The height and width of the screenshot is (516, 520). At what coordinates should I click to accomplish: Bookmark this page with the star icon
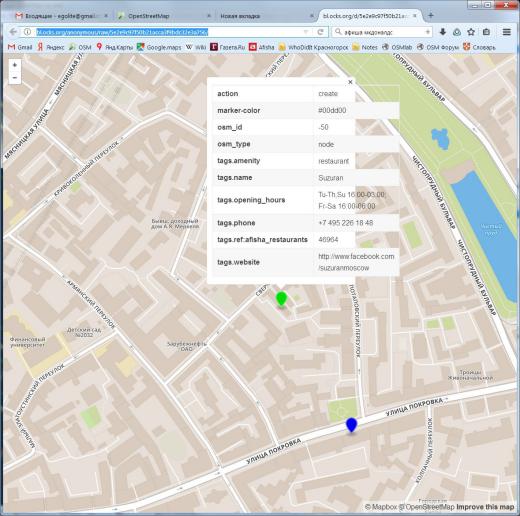pyautogui.click(x=471, y=32)
